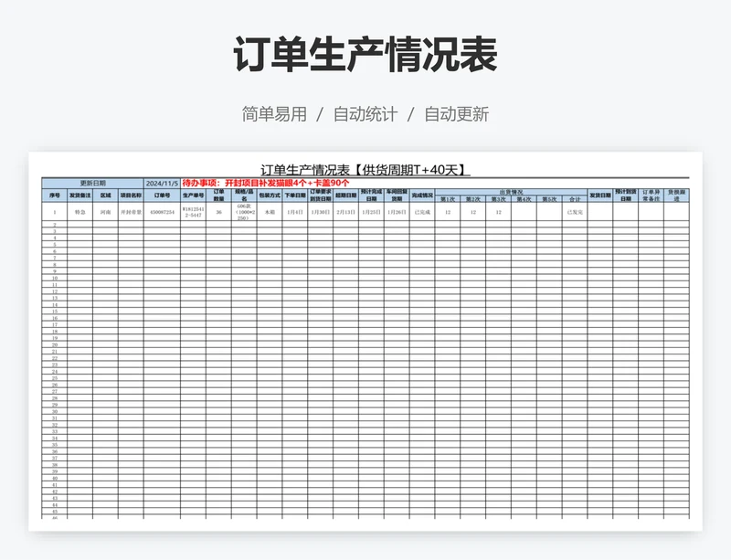This screenshot has width=731, height=560.
Task: Select the 包装方式 column header
Action: [270, 195]
